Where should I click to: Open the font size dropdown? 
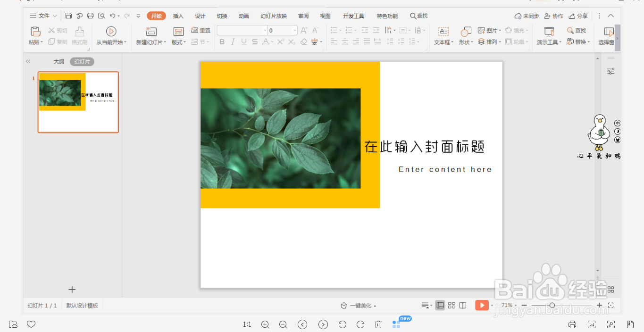click(x=295, y=31)
